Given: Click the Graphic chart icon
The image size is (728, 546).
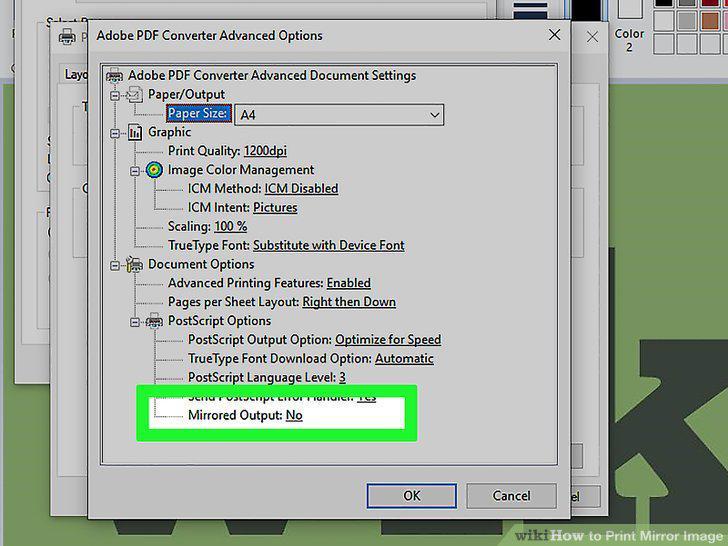Looking at the screenshot, I should pyautogui.click(x=135, y=132).
